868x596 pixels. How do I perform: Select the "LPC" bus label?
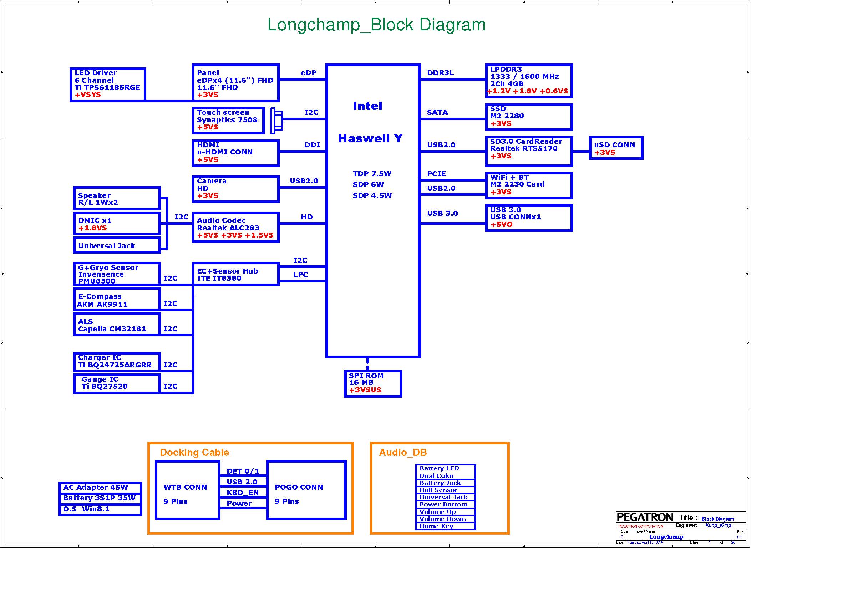point(300,275)
